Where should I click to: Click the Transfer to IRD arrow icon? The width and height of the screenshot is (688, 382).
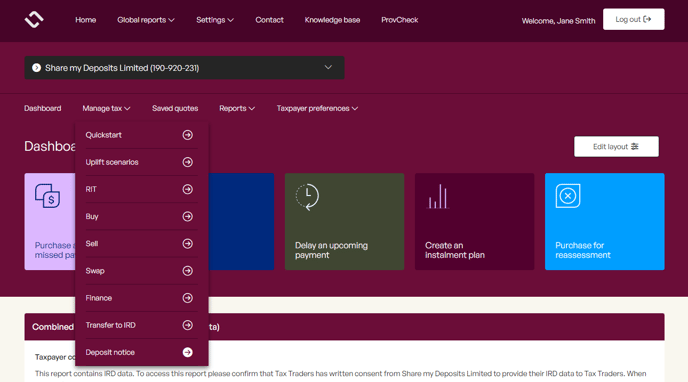point(187,325)
